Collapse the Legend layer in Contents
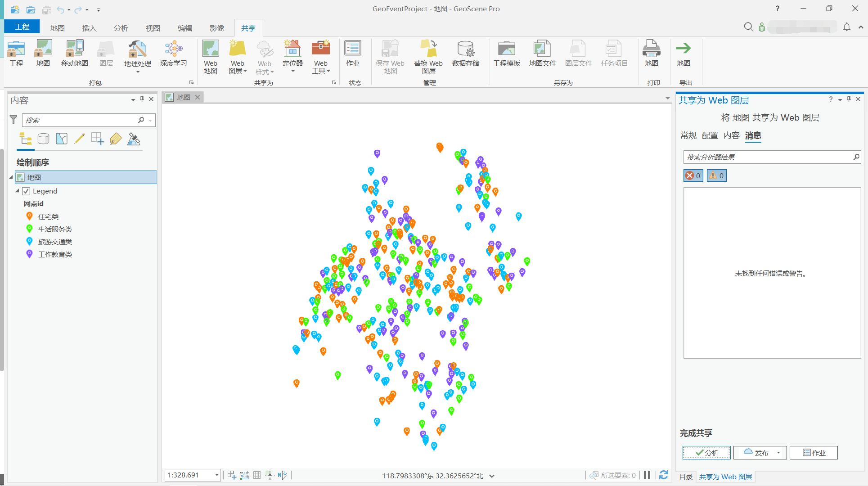This screenshot has width=868, height=486. (x=17, y=191)
